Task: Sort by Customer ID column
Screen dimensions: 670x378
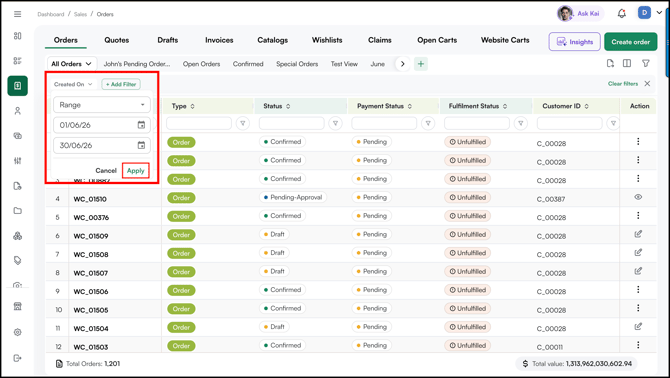Action: [587, 106]
